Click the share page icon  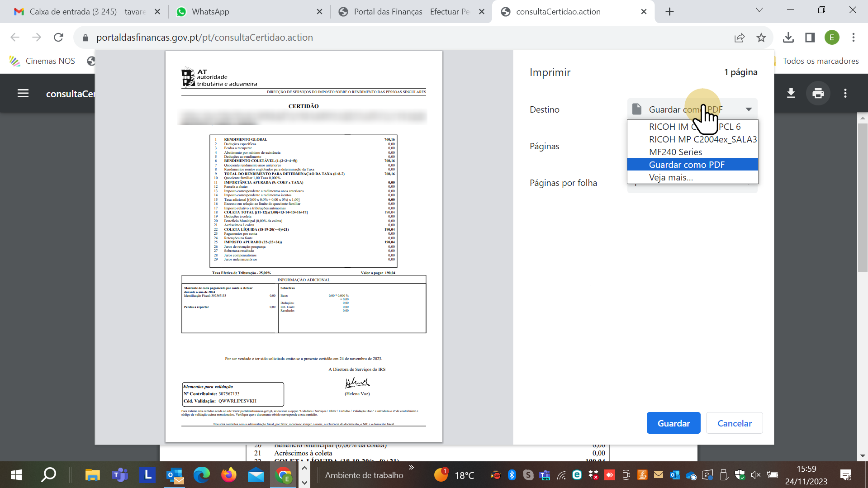[740, 38]
